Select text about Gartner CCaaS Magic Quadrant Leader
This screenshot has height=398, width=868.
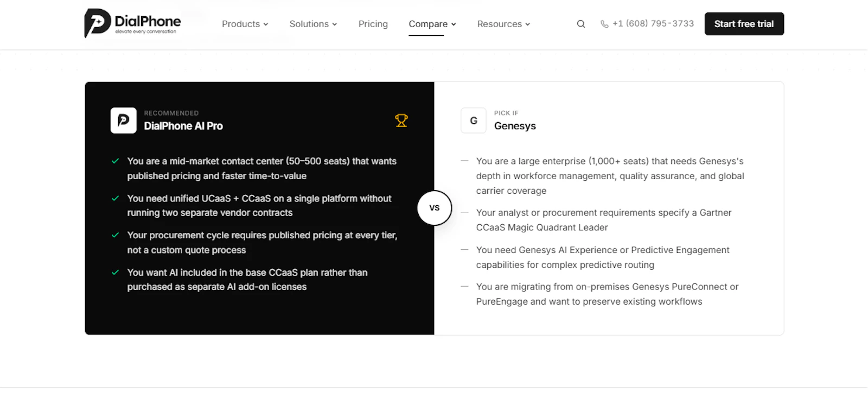click(604, 220)
